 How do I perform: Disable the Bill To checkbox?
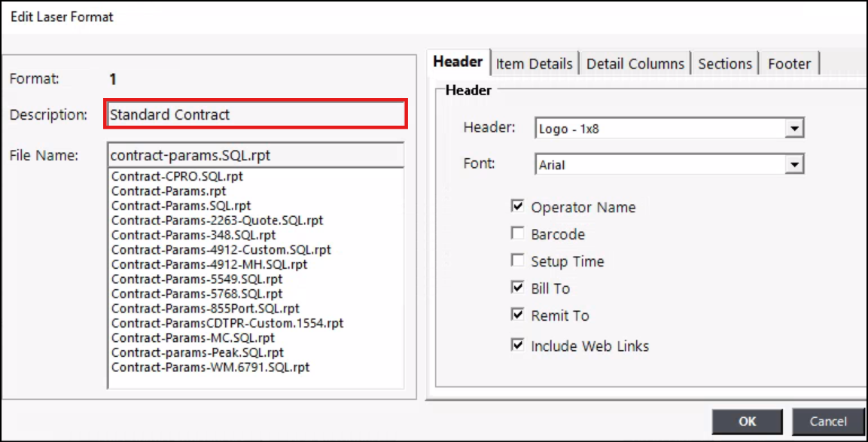point(518,288)
